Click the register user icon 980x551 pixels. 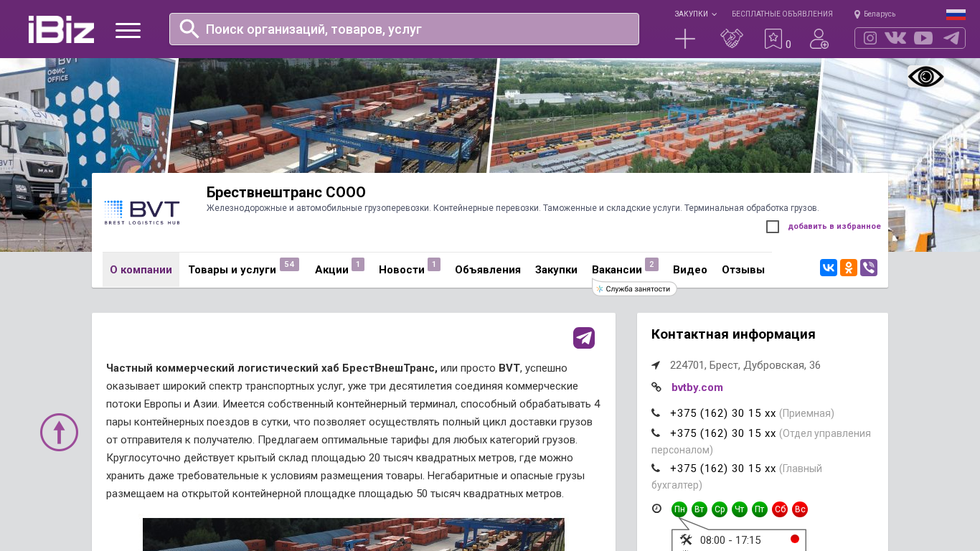819,39
